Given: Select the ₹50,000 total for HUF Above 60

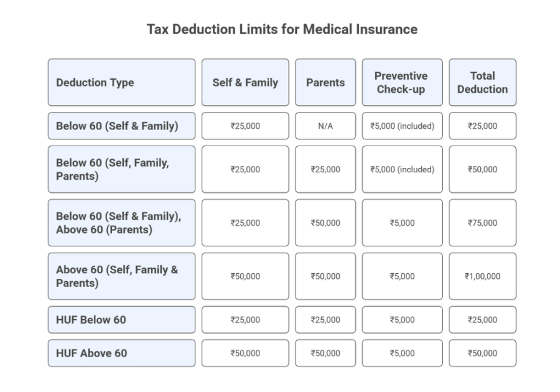Looking at the screenshot, I should (482, 353).
